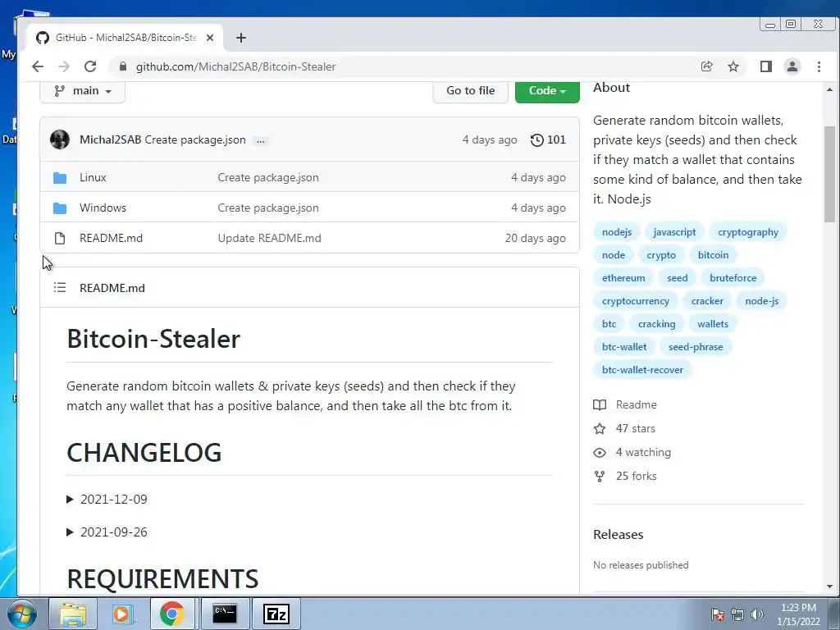This screenshot has width=840, height=630.
Task: Click the browser forward arrow
Action: point(64,66)
